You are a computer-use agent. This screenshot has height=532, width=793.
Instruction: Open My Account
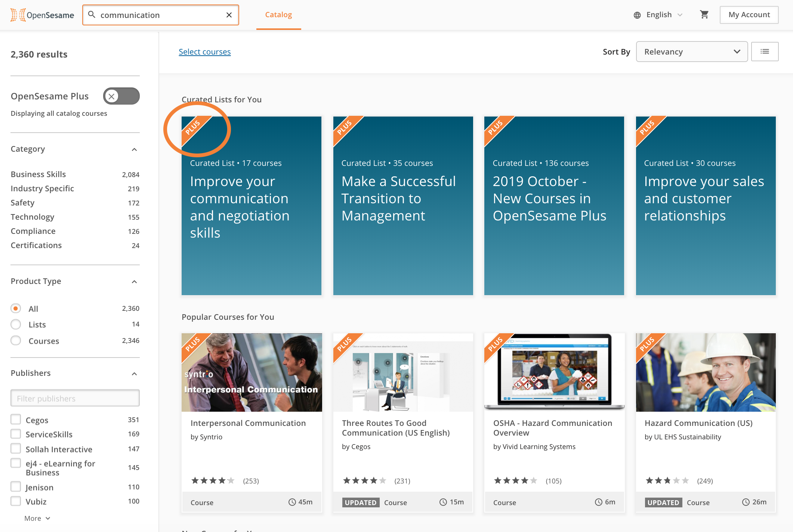pyautogui.click(x=749, y=15)
